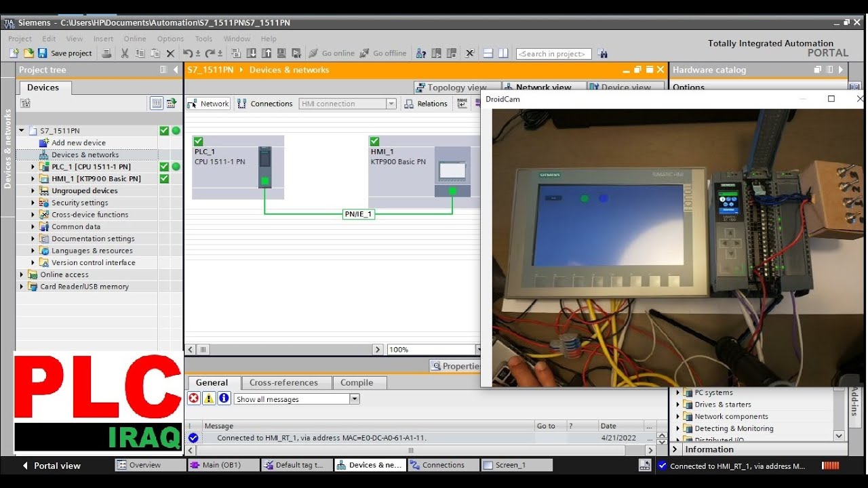Open the Online menu
The height and width of the screenshot is (488, 868).
tap(135, 39)
